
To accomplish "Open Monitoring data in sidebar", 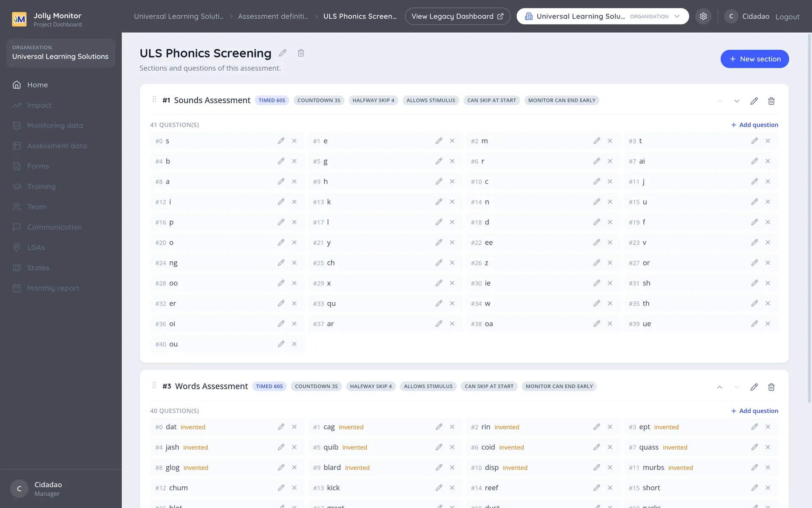I will coord(61,125).
